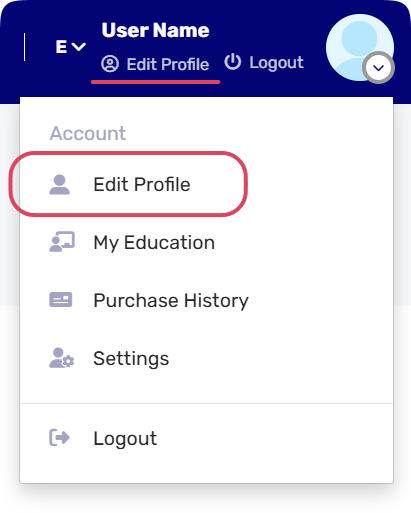Image resolution: width=411 pixels, height=513 pixels.
Task: Click the round user avatar picture
Action: [x=360, y=47]
